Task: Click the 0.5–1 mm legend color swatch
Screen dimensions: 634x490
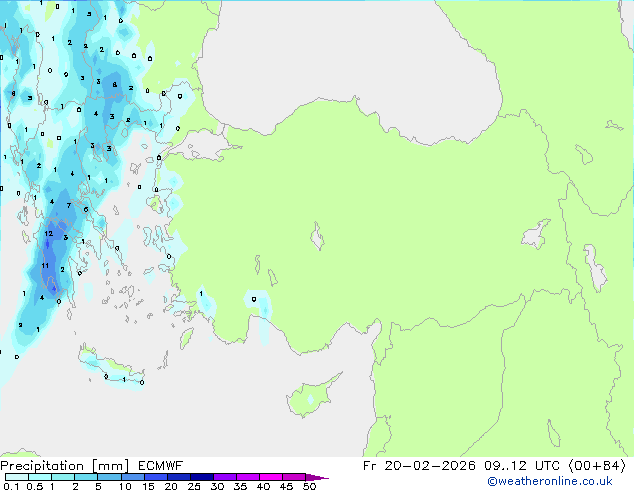Action: click(40, 477)
